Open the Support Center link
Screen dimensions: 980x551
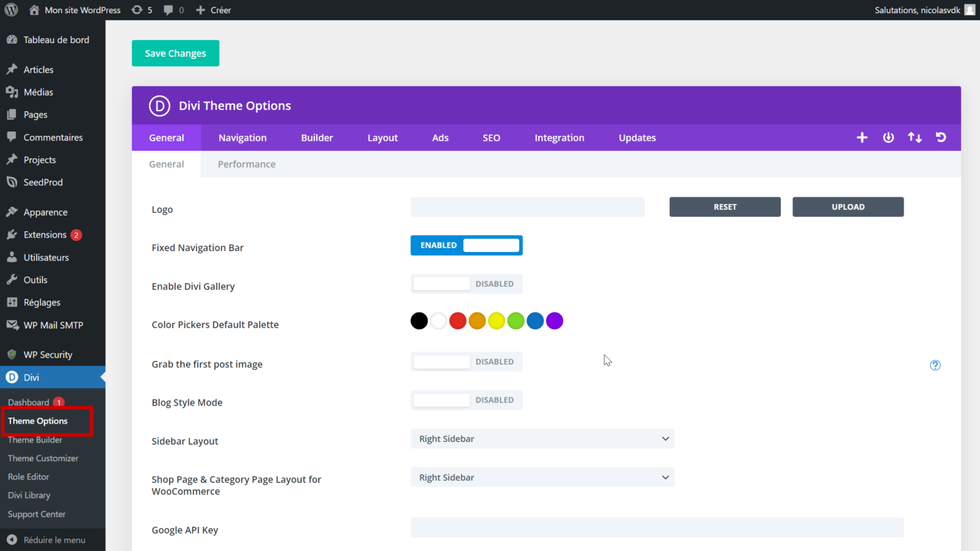(37, 514)
